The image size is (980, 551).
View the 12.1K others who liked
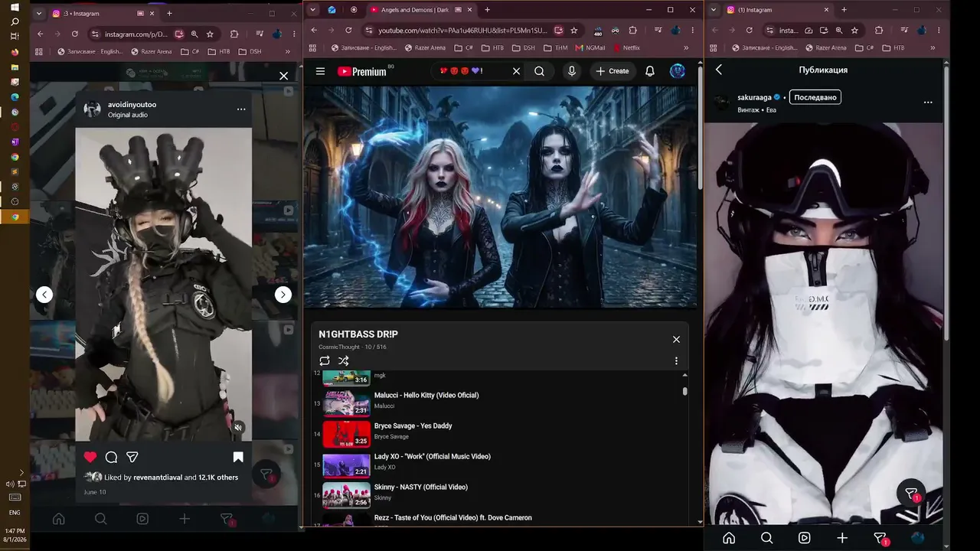218,478
